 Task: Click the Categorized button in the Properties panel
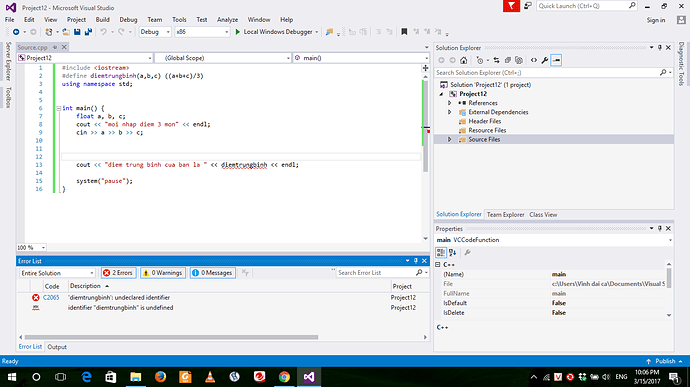pos(440,252)
